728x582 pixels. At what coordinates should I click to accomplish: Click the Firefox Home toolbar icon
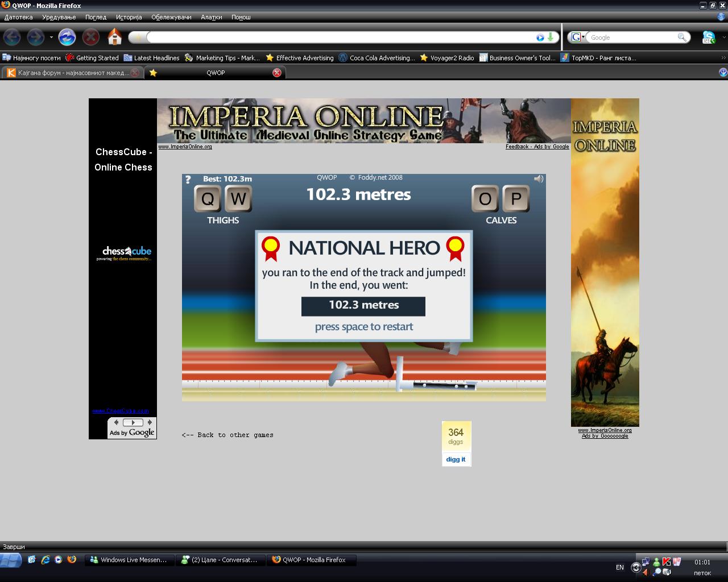(115, 37)
